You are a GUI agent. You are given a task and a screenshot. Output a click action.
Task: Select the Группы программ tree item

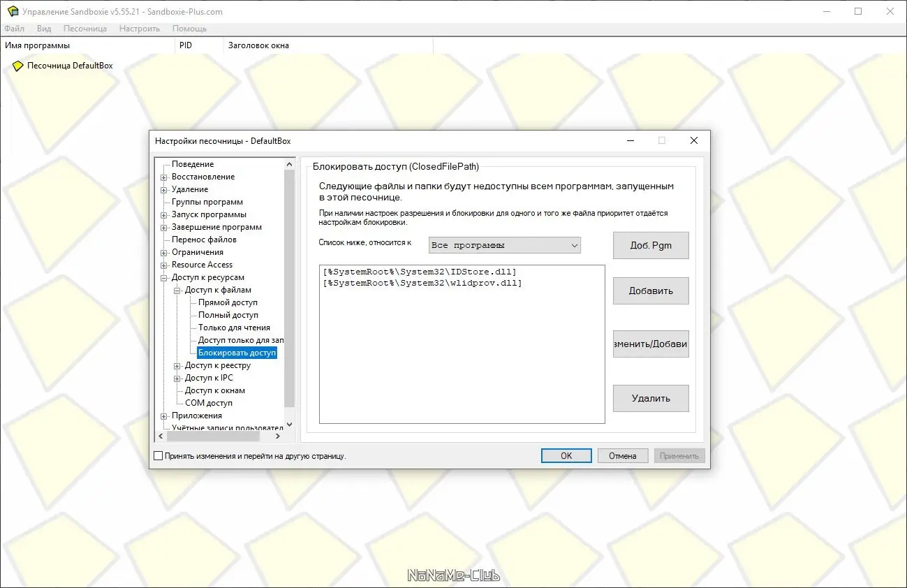[x=207, y=202]
